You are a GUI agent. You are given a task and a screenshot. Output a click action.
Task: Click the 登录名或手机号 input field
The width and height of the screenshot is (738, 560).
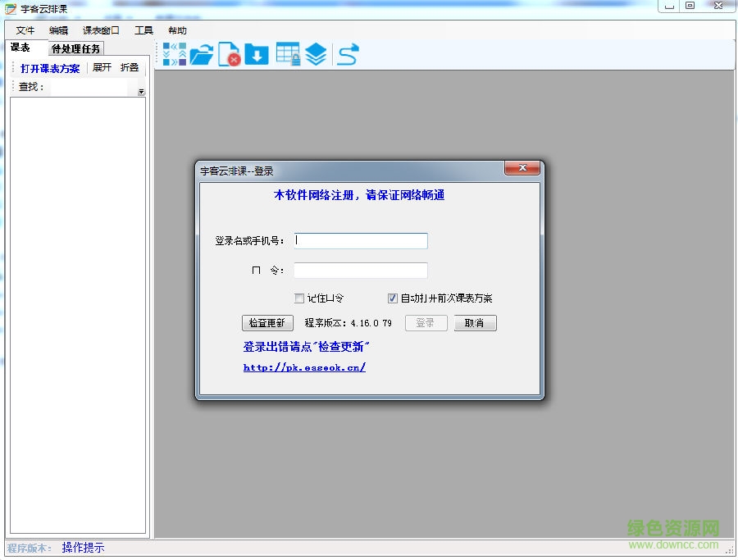[361, 241]
